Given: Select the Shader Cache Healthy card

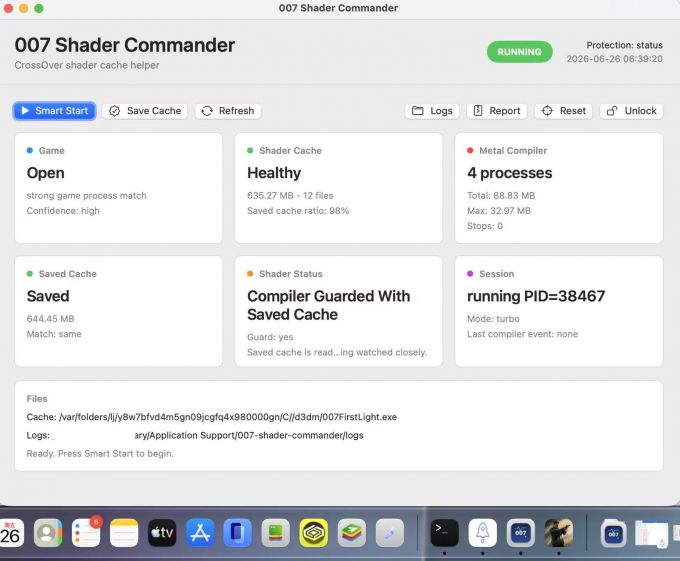Looking at the screenshot, I should 339,188.
